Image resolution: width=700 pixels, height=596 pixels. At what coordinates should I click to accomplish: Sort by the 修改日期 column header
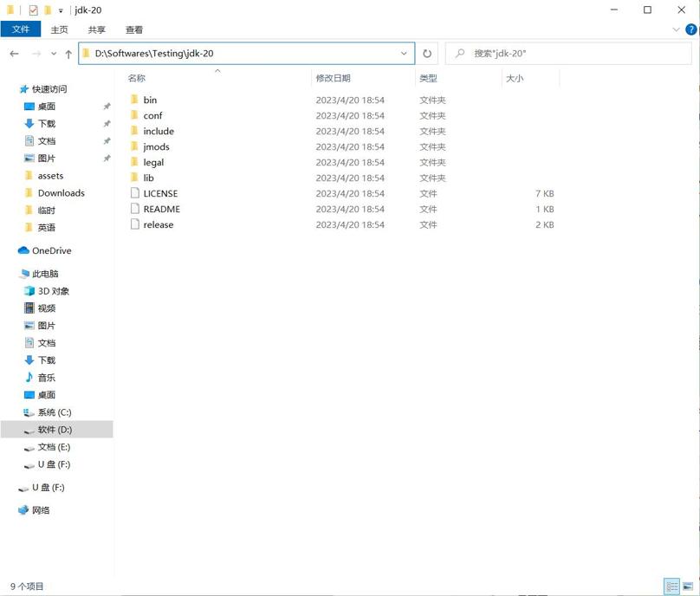click(x=333, y=78)
